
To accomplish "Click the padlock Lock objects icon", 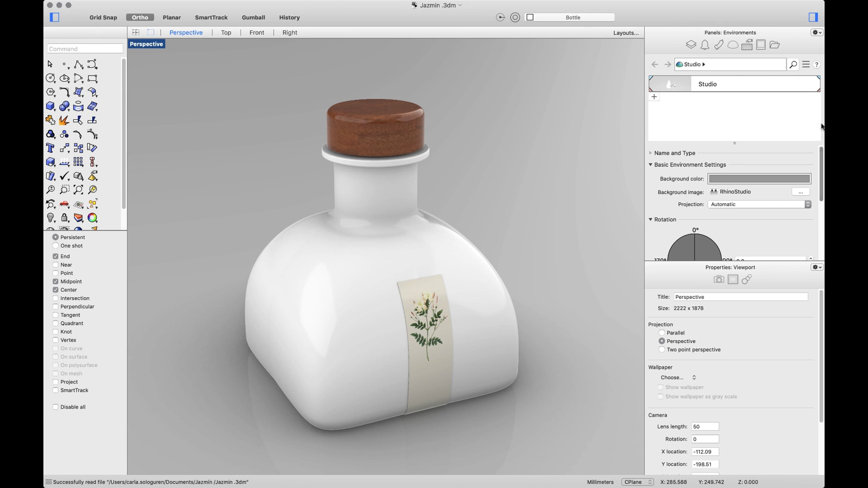I will [x=64, y=218].
